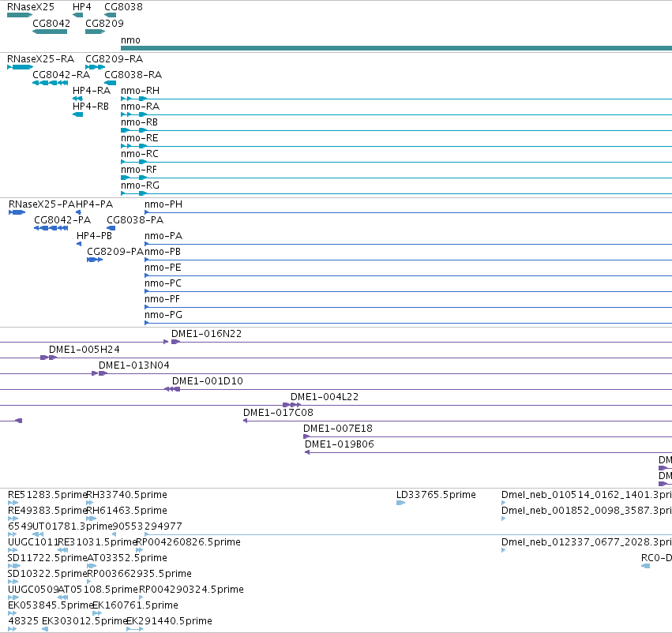
Task: Open the EK303012.5prime EST label
Action: (x=84, y=621)
